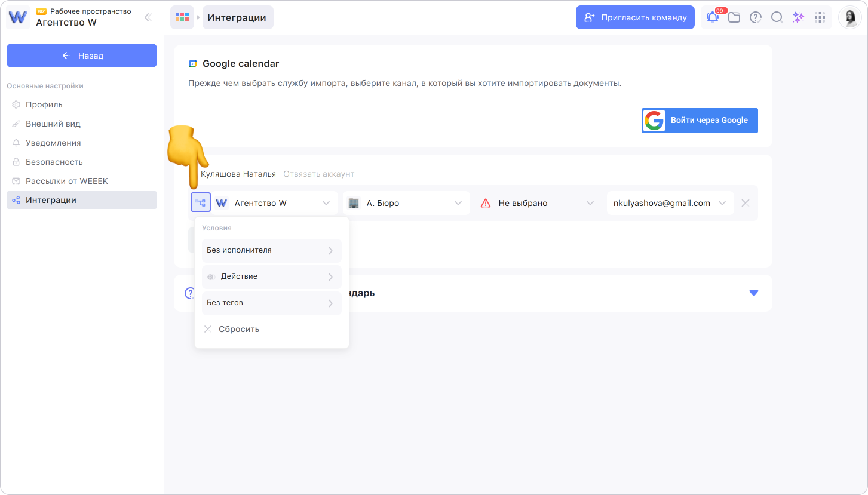Open the colorful services grid icon
Viewport: 868px width, 495px height.
[x=182, y=17]
